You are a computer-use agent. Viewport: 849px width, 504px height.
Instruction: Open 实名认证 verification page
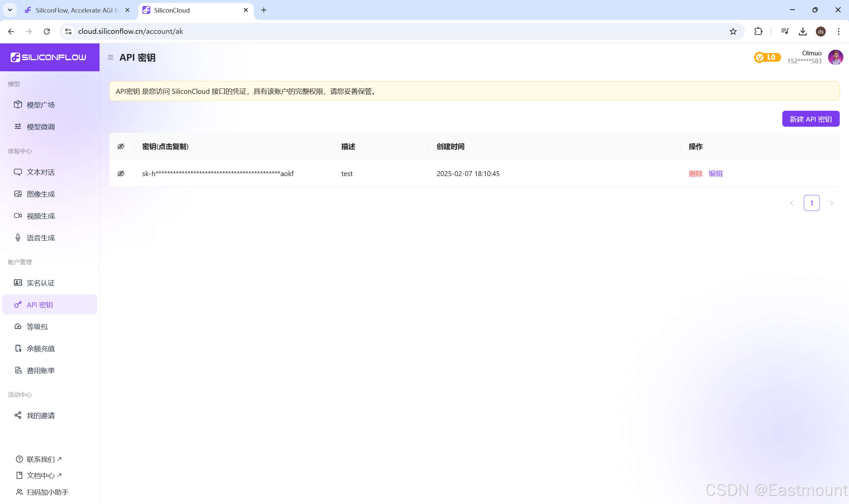(x=40, y=283)
